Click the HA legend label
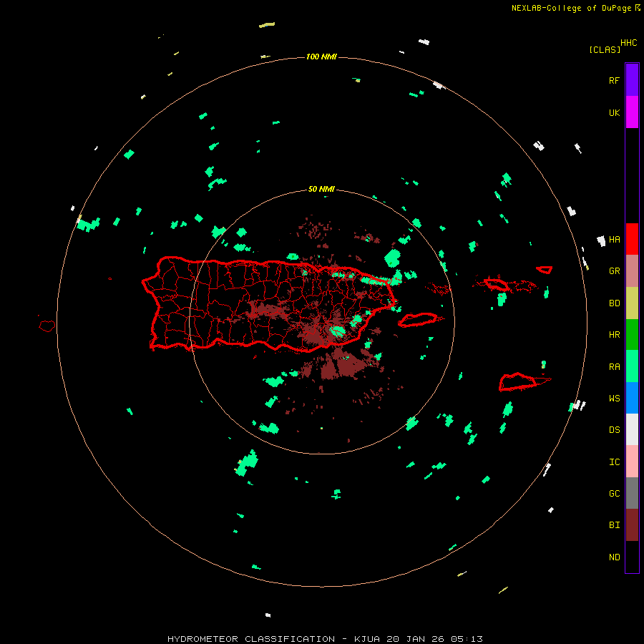Image resolution: width=644 pixels, height=644 pixels. (x=614, y=239)
